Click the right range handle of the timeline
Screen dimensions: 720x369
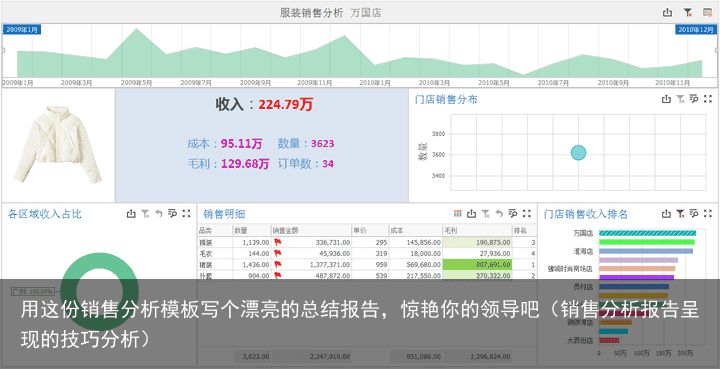coord(717,50)
